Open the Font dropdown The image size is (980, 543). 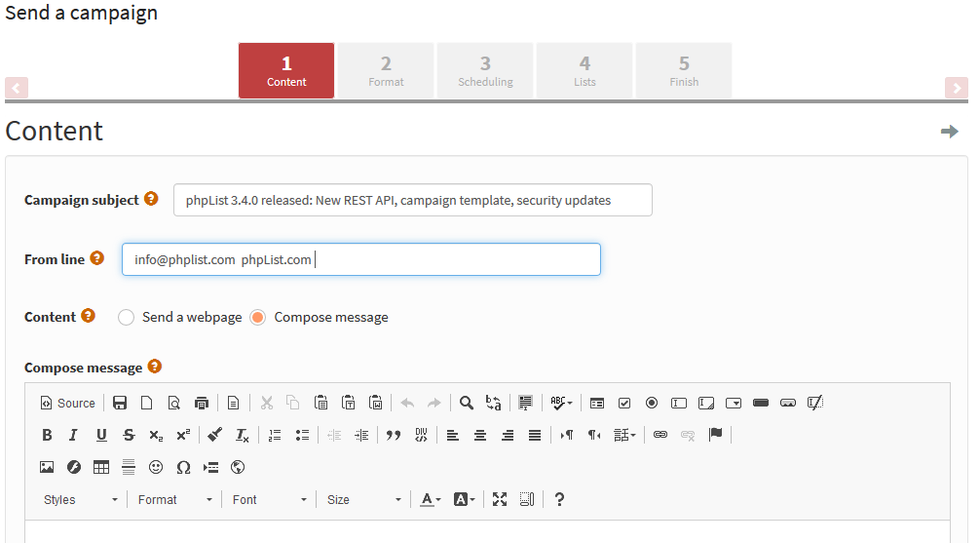click(x=269, y=500)
